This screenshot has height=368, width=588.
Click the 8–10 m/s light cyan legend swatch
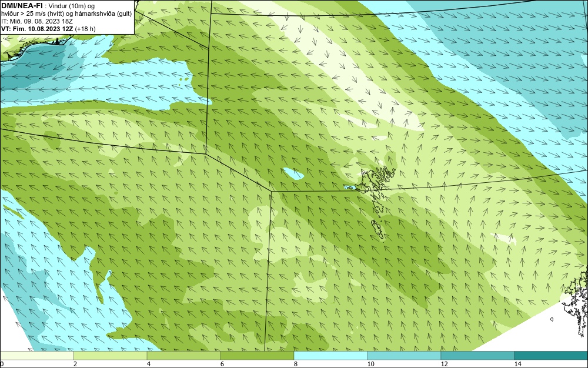click(x=330, y=356)
